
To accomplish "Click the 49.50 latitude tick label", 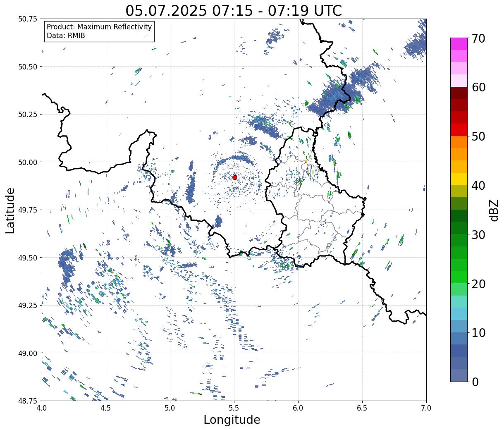I will click(28, 258).
